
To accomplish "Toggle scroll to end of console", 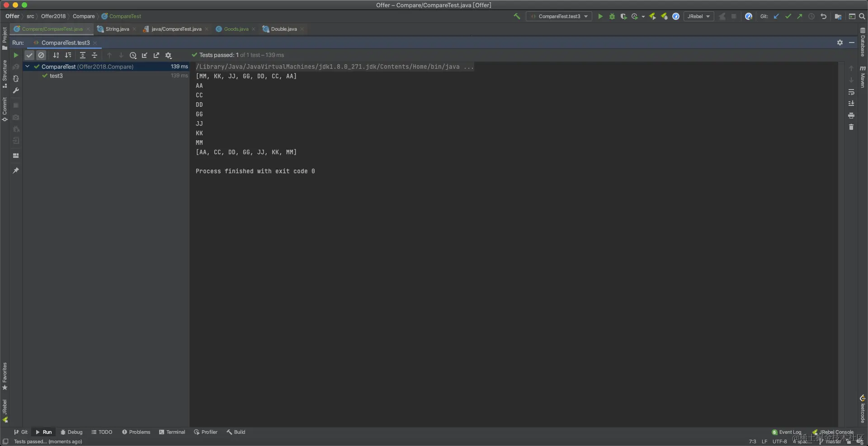I will pyautogui.click(x=851, y=104).
